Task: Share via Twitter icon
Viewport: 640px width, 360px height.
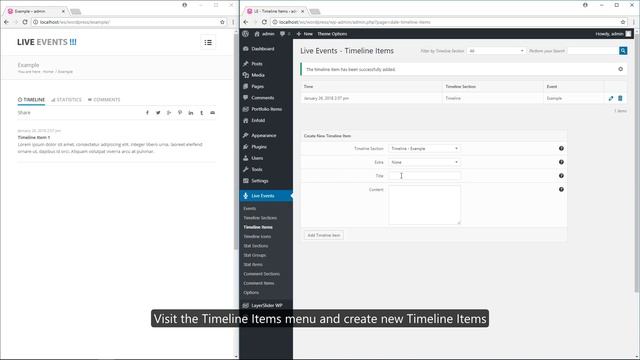Action: coord(158,113)
